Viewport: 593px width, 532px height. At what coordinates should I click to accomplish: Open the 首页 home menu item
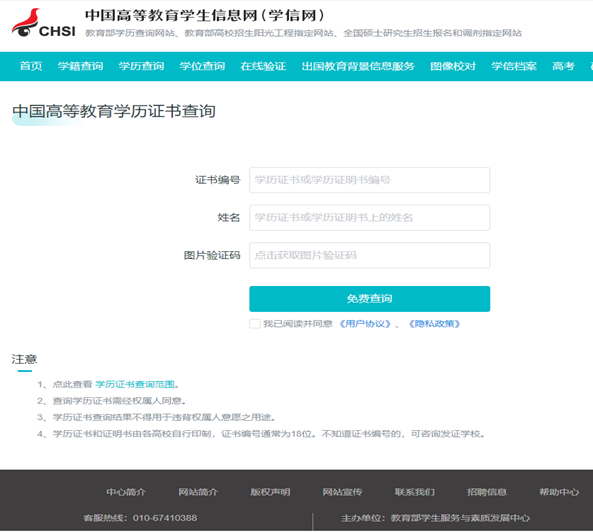[x=31, y=66]
